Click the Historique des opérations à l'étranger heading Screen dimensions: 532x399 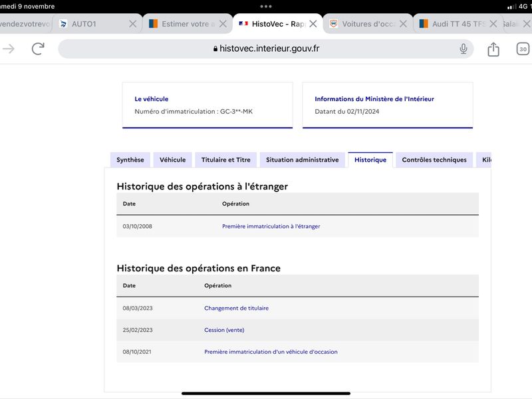tap(202, 186)
